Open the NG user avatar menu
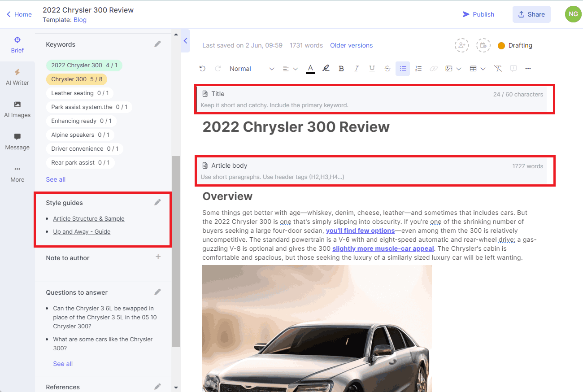Screen dimensions: 583x392 [x=573, y=14]
